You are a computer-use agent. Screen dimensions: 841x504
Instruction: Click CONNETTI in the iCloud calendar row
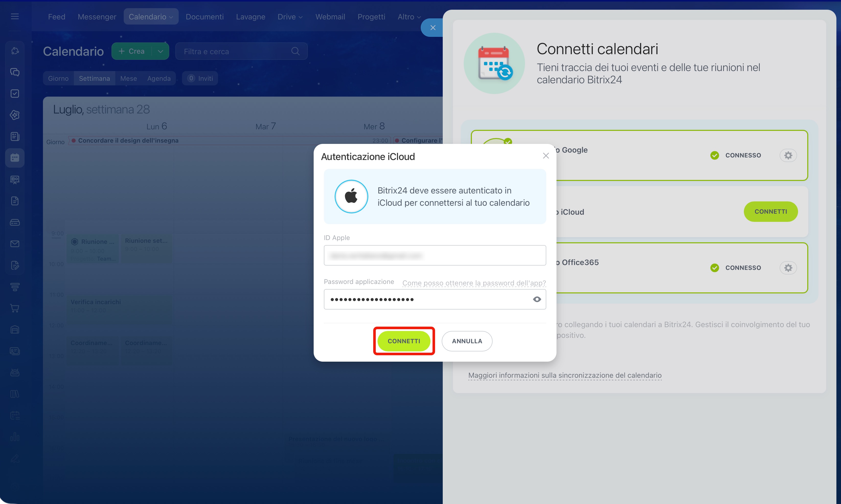point(771,212)
